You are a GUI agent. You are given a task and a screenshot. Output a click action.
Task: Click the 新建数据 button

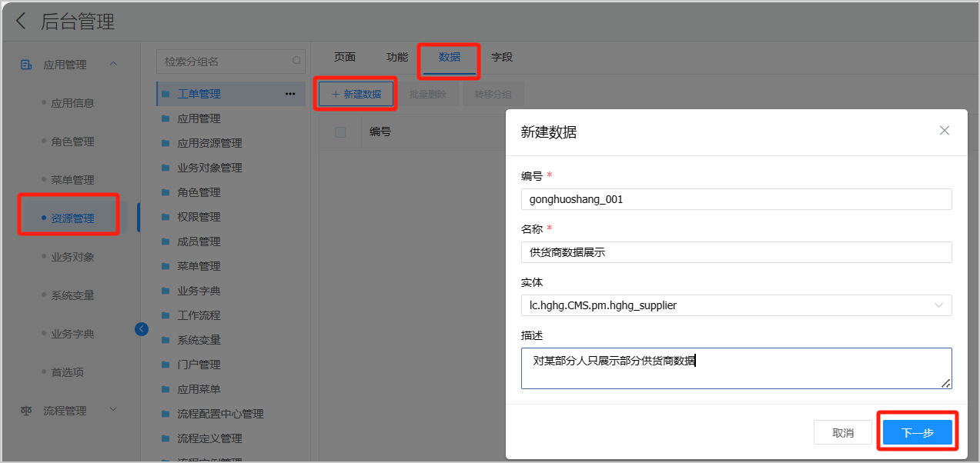click(356, 94)
